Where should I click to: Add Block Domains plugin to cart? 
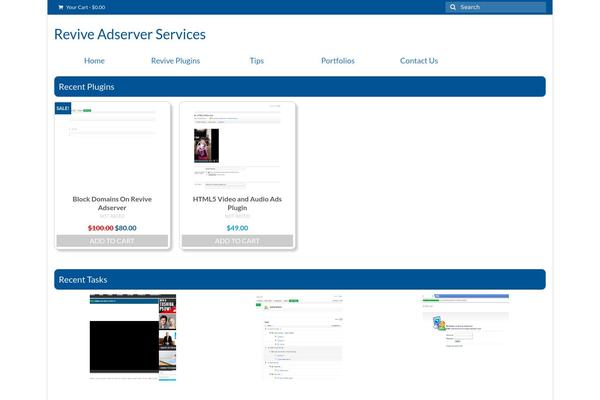pos(112,241)
